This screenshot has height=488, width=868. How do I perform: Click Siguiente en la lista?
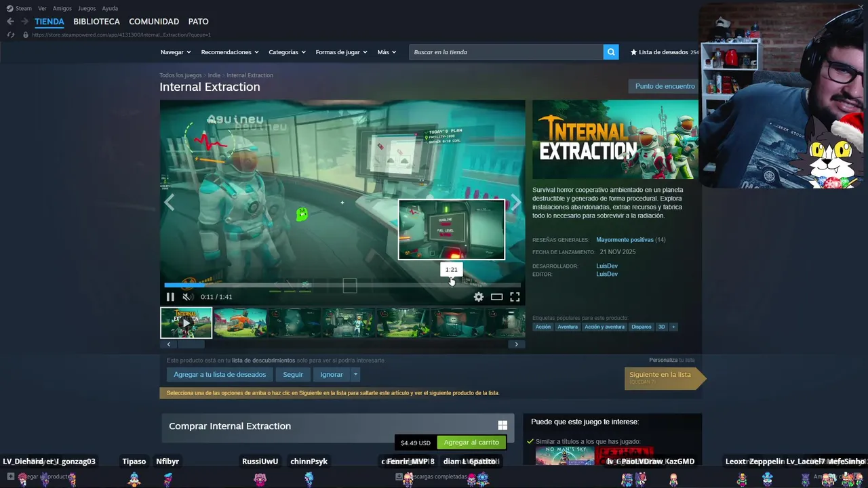(665, 378)
